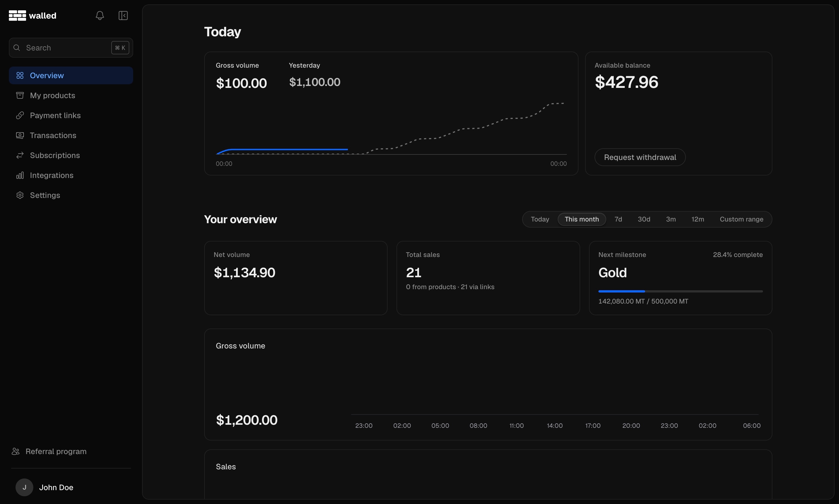Viewport: 839px width, 504px height.
Task: Switch overview to 3m
Action: coord(671,219)
